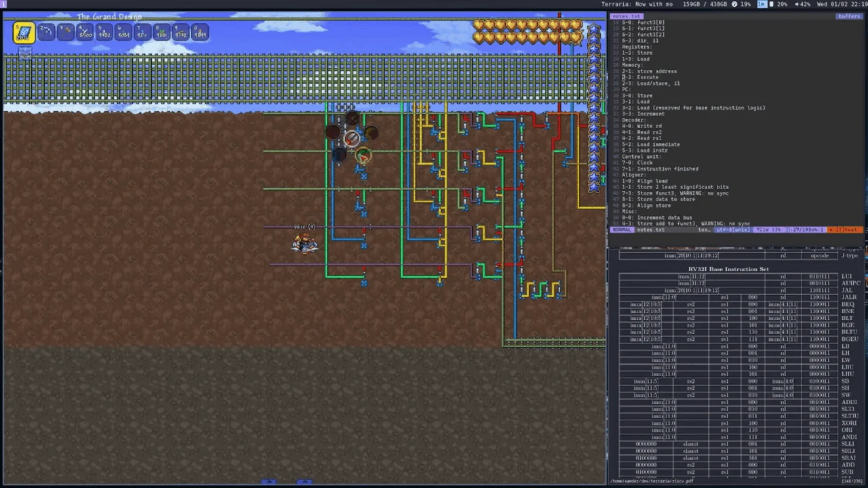The height and width of the screenshot is (488, 868).
Task: Select the pickaxe in hotbar slot 2
Action: pos(46,32)
